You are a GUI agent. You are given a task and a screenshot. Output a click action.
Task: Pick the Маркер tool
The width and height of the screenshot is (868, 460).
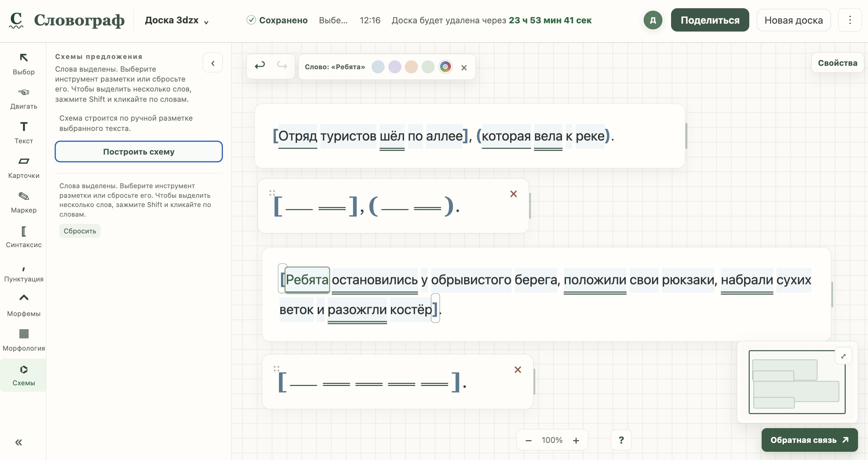(x=23, y=202)
